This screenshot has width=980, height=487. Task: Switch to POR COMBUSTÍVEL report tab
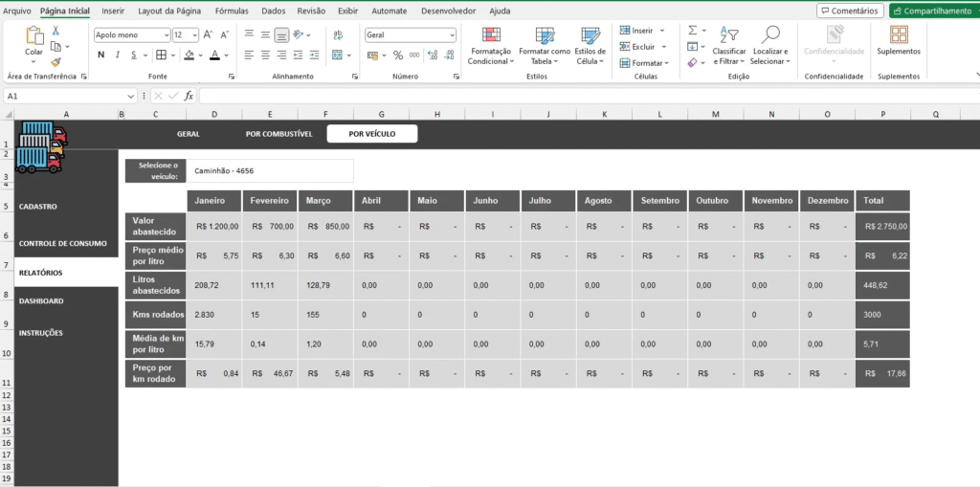tap(278, 134)
